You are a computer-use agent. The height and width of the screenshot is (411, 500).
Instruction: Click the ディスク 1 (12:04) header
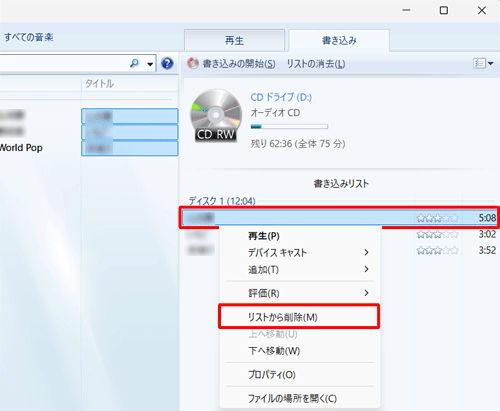point(222,201)
